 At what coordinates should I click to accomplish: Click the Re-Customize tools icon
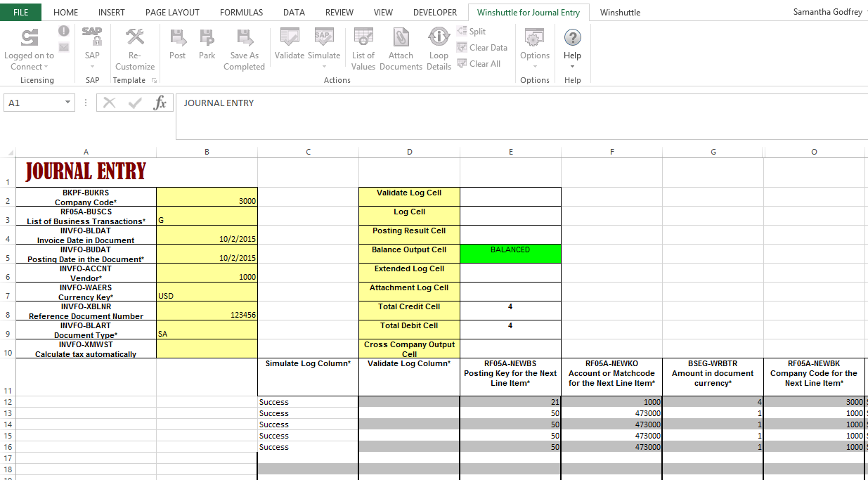point(135,37)
